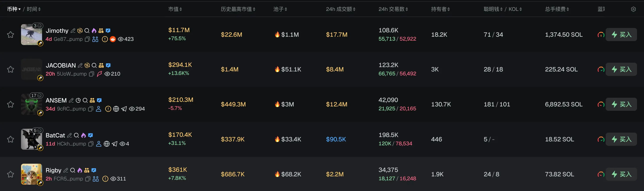Viewport: 644px width, 191px height.
Task: Toggle the eye watch count 311 on Rigby
Action: [118, 179]
